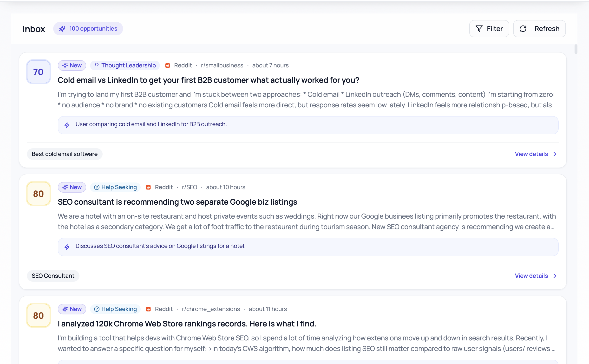This screenshot has width=589, height=364.
Task: Select the Best cold email software tag
Action: (65, 154)
